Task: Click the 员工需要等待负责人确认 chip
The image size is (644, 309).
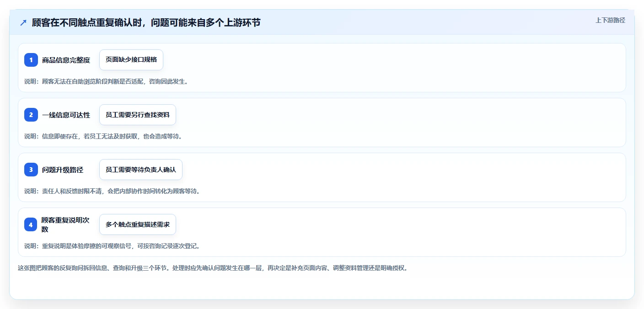Action: pyautogui.click(x=141, y=170)
